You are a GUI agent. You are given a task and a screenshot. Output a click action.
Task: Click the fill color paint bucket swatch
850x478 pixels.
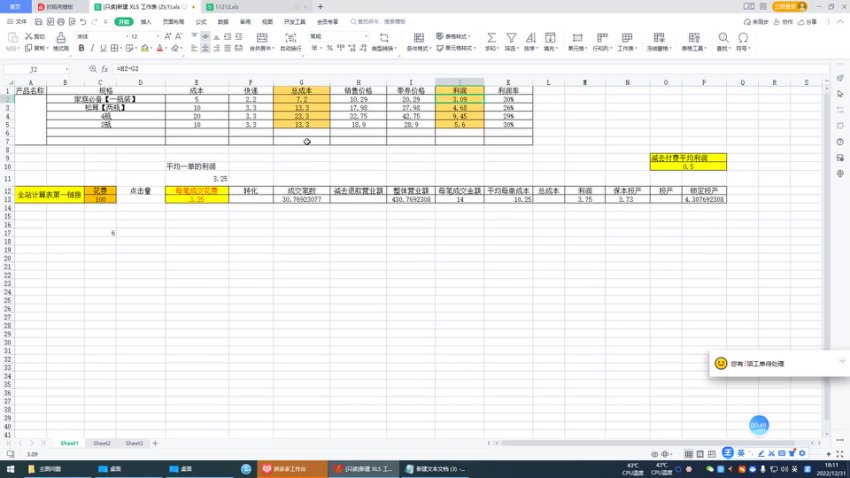(145, 48)
